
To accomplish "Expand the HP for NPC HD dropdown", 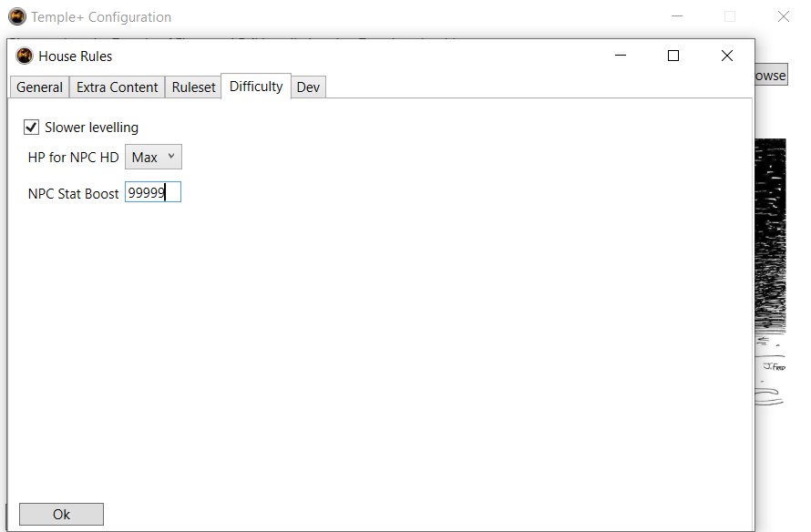I will (x=153, y=158).
